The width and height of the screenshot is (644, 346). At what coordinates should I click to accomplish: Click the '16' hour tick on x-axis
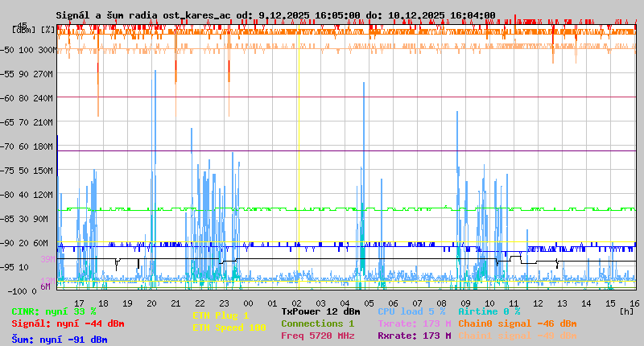click(x=634, y=303)
